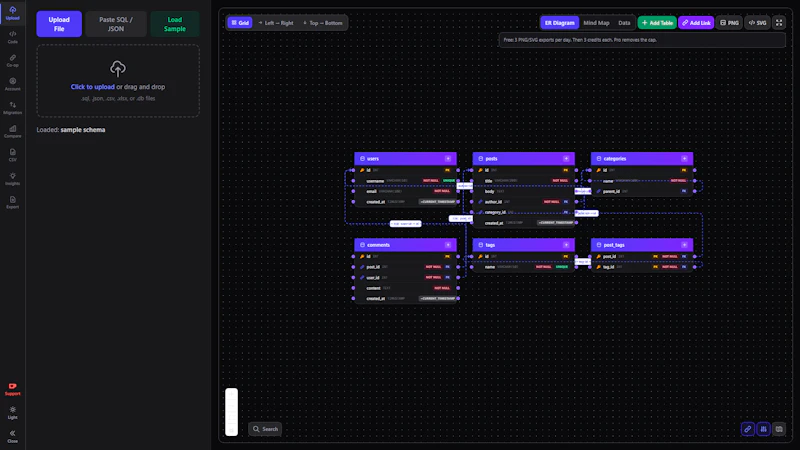
Task: Select the Grid layout option
Action: [240, 22]
